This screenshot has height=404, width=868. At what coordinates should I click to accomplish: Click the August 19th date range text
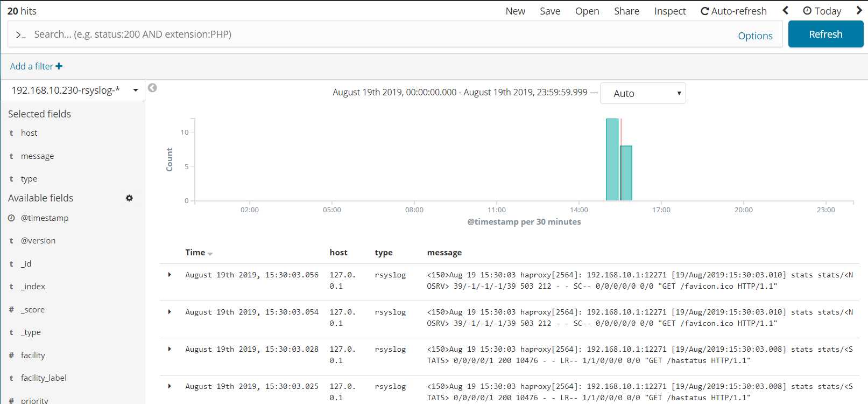pyautogui.click(x=460, y=92)
